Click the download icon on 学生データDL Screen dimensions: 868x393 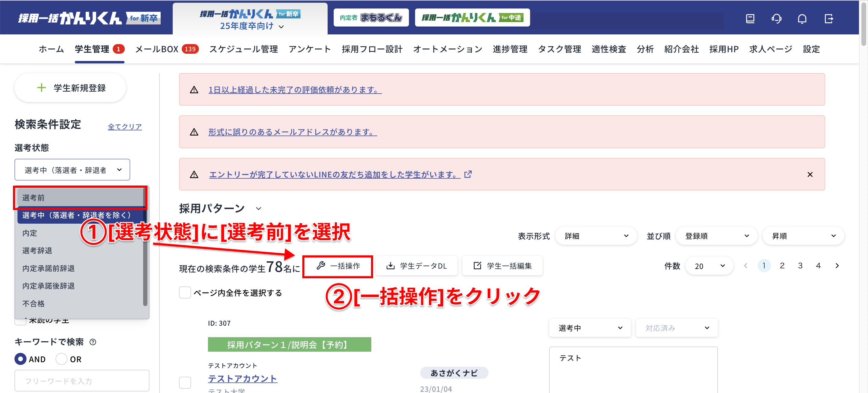click(x=390, y=266)
